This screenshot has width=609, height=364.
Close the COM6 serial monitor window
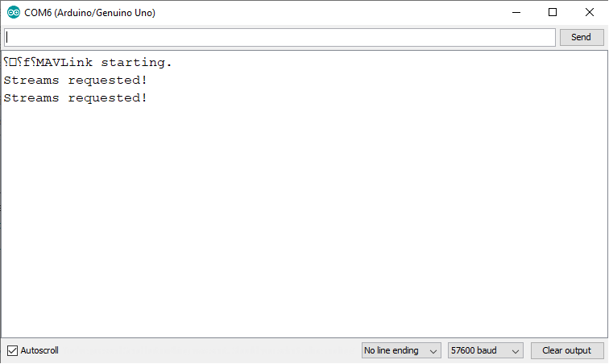(589, 12)
